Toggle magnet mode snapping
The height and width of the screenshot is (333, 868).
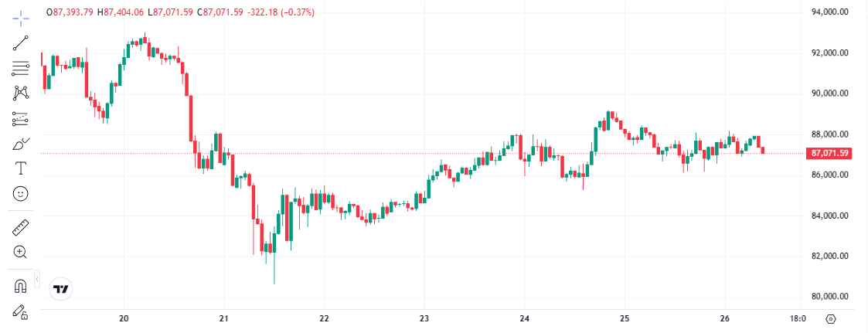pyautogui.click(x=21, y=287)
